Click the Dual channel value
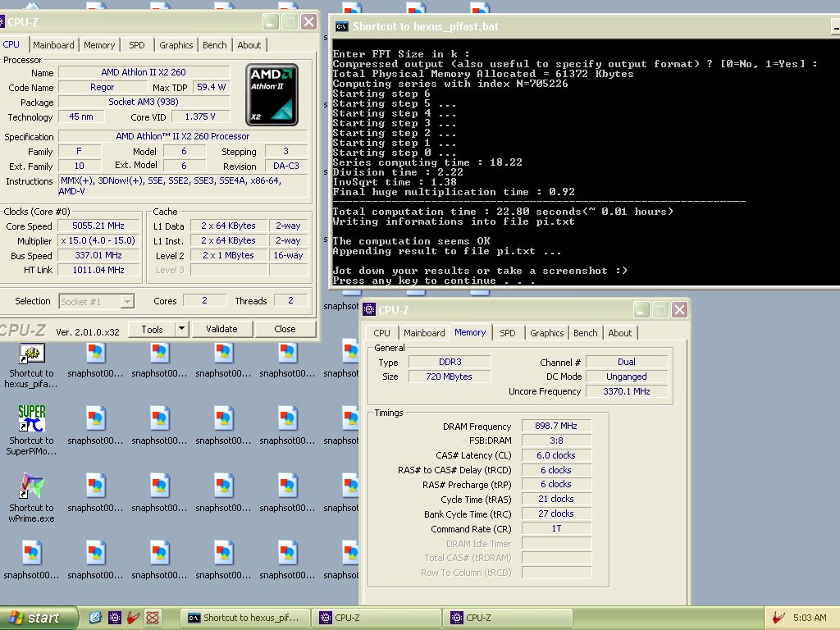Image resolution: width=840 pixels, height=630 pixels. coord(627,362)
